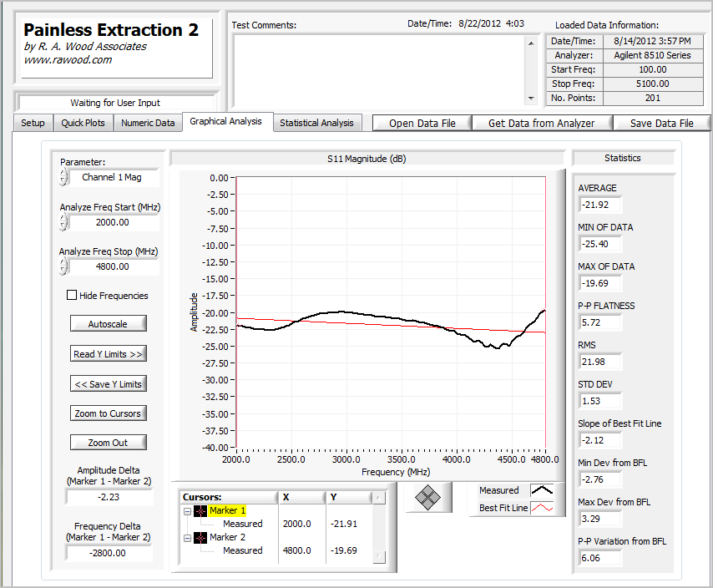Click the Test Comments scroll down arrow
This screenshot has height=588, width=713.
pos(531,99)
